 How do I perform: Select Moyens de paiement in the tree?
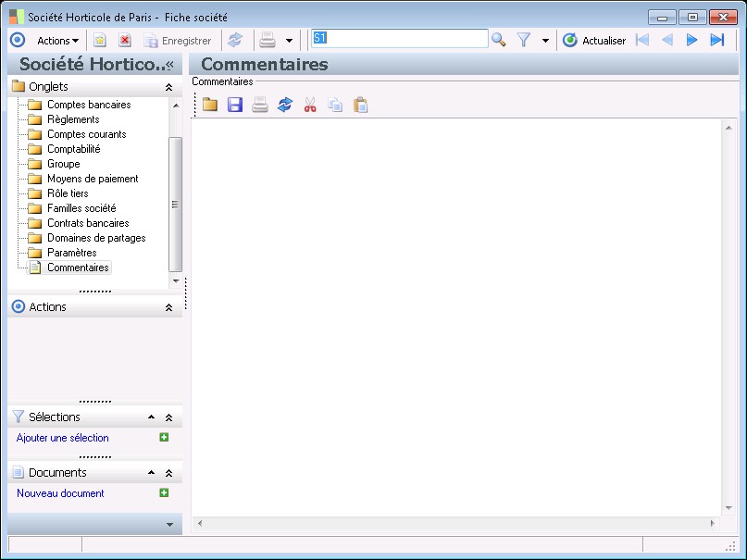[x=93, y=179]
